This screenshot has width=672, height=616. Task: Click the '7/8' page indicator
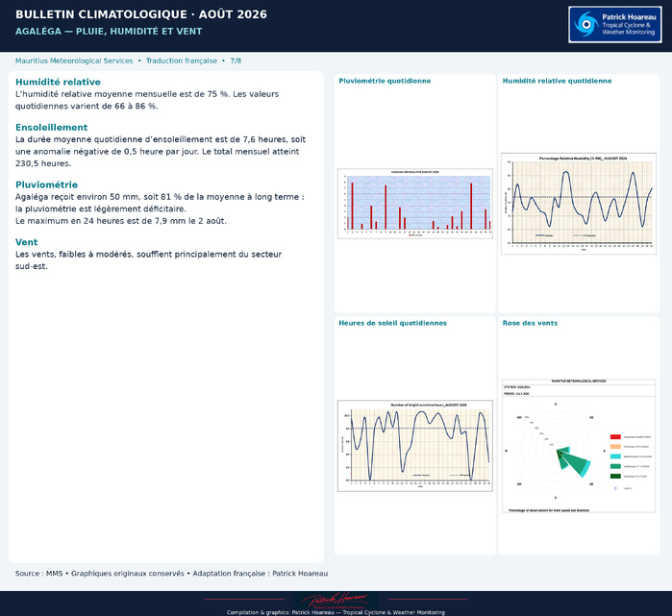pos(236,61)
